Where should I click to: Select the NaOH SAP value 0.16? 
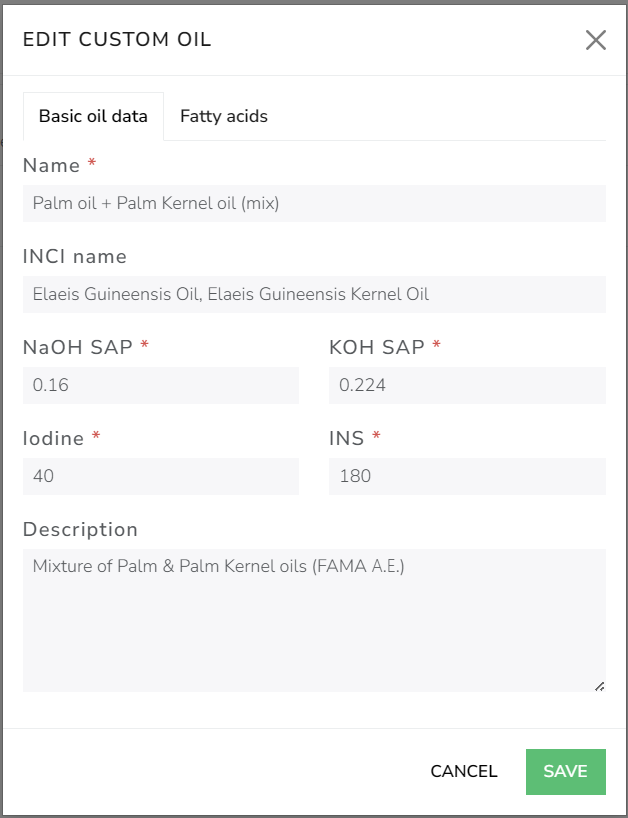point(160,385)
